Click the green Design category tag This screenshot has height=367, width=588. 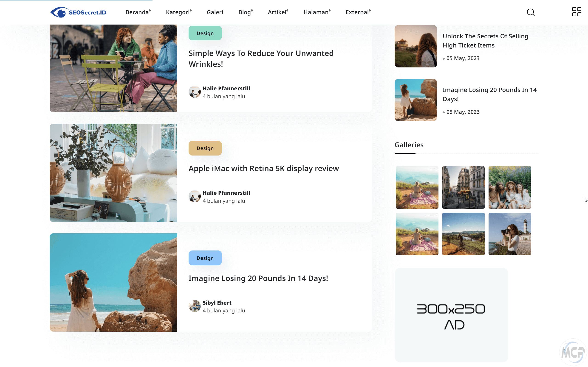click(205, 33)
